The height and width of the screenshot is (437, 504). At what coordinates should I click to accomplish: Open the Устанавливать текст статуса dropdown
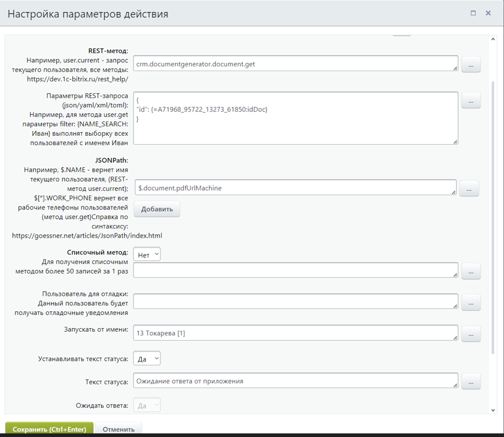point(147,359)
